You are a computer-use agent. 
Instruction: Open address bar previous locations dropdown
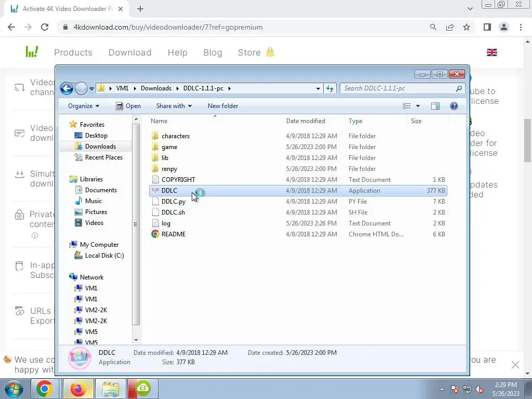[x=318, y=88]
